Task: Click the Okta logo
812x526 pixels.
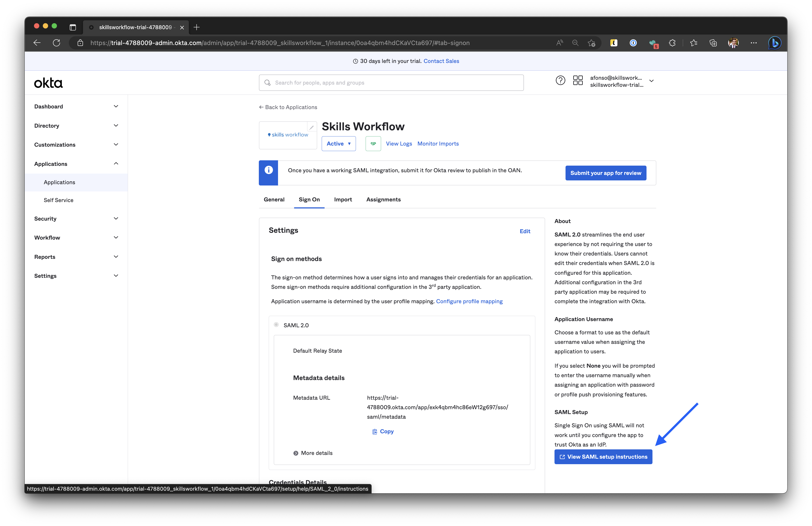Action: pos(48,83)
